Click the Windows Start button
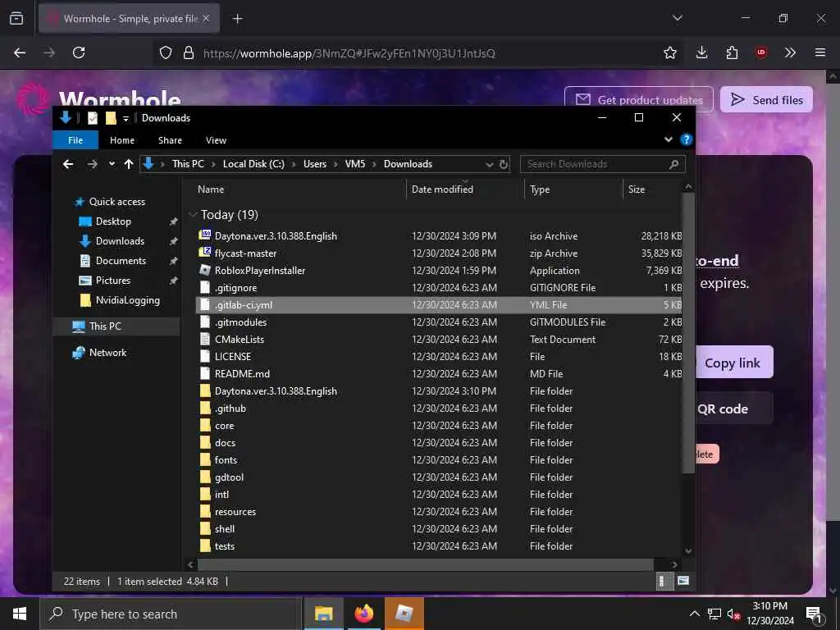 [x=20, y=614]
